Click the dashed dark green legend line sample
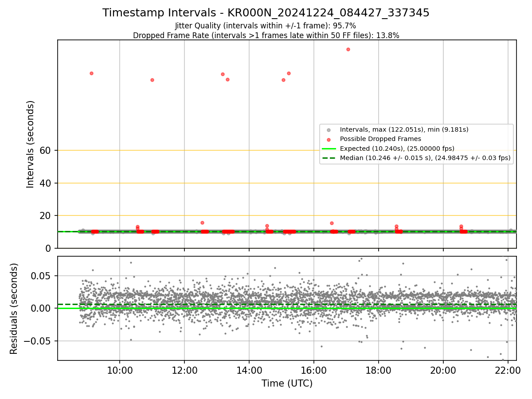532x399 pixels. (329, 158)
